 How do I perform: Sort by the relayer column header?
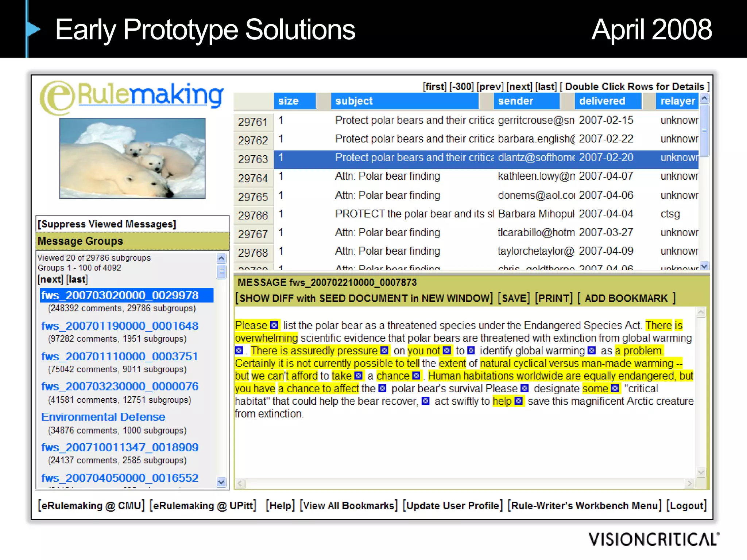pyautogui.click(x=677, y=101)
